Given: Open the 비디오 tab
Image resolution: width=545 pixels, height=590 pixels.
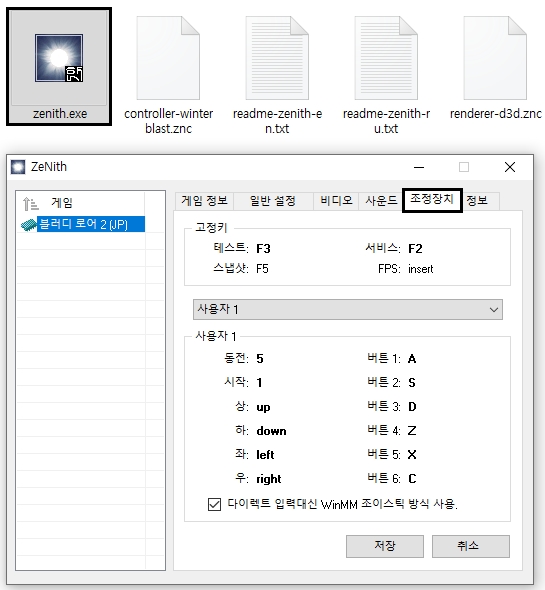Looking at the screenshot, I should 336,201.
